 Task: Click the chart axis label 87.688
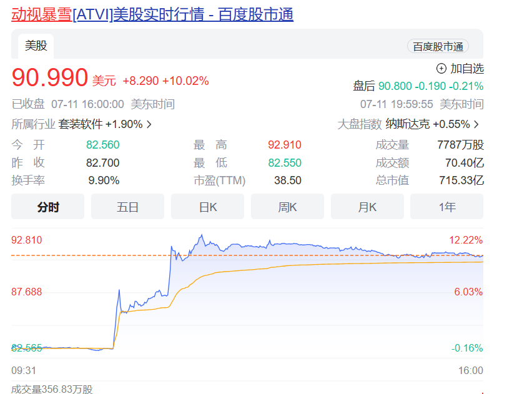point(26,292)
